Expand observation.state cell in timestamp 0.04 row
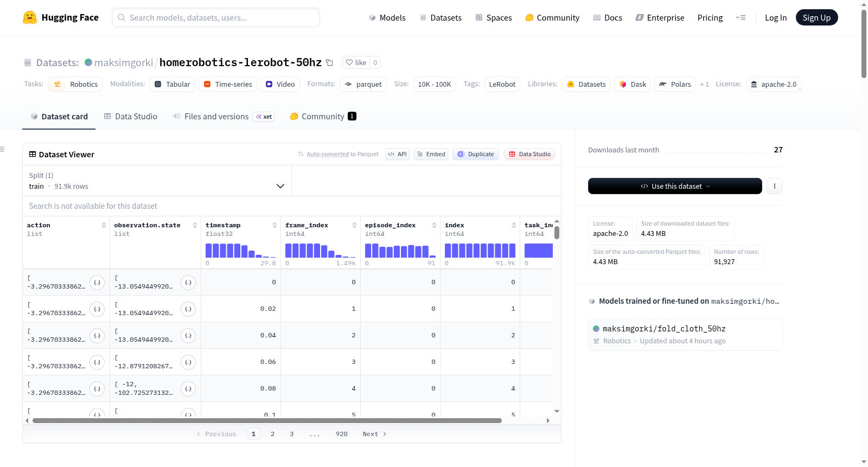Image resolution: width=868 pixels, height=467 pixels. tap(188, 336)
